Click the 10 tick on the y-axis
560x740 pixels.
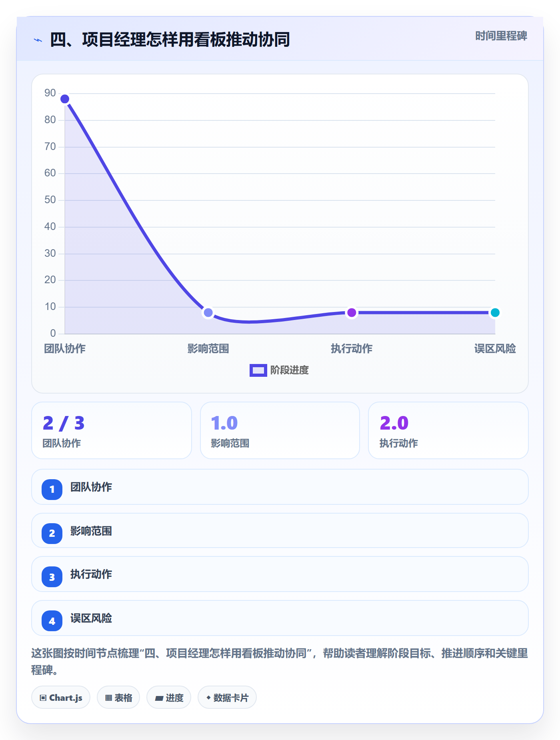pos(50,307)
